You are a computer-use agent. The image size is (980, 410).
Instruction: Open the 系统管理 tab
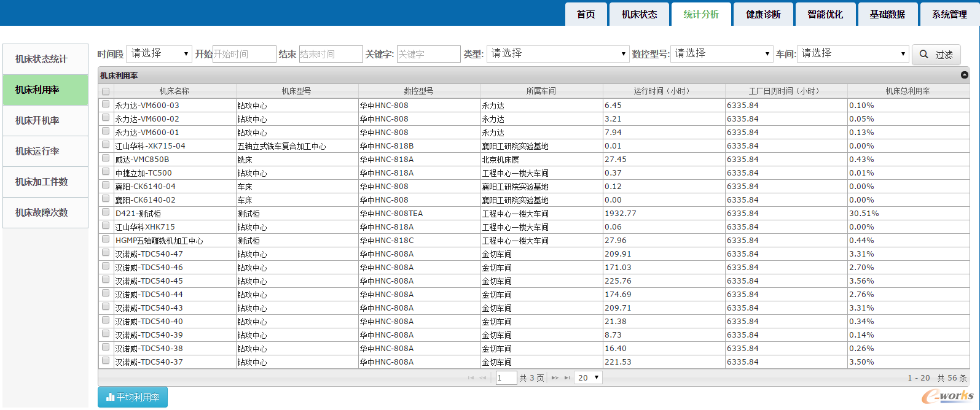click(949, 14)
